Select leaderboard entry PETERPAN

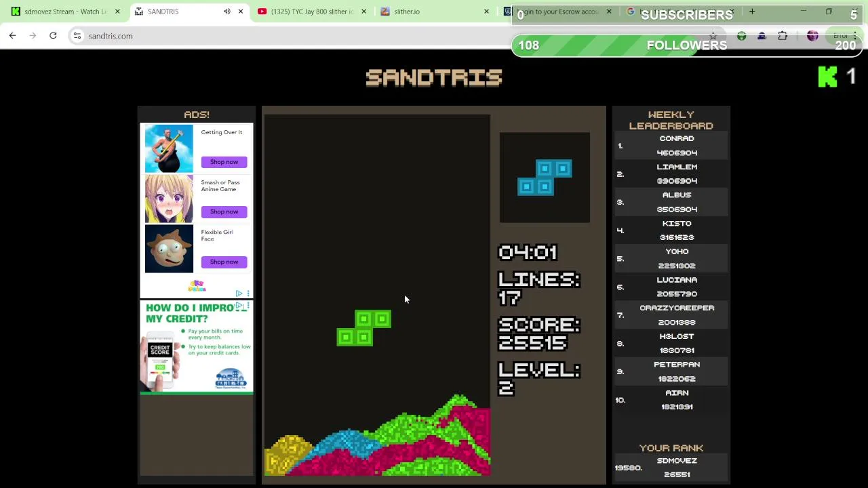coord(671,371)
